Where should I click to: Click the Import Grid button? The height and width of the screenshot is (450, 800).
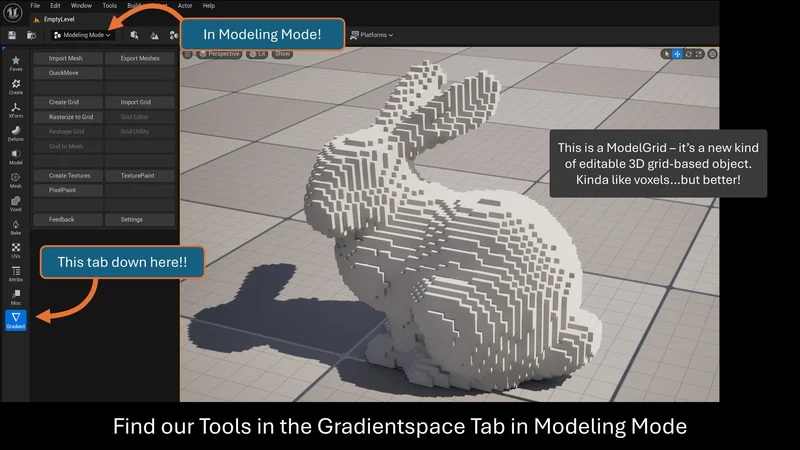click(x=140, y=102)
